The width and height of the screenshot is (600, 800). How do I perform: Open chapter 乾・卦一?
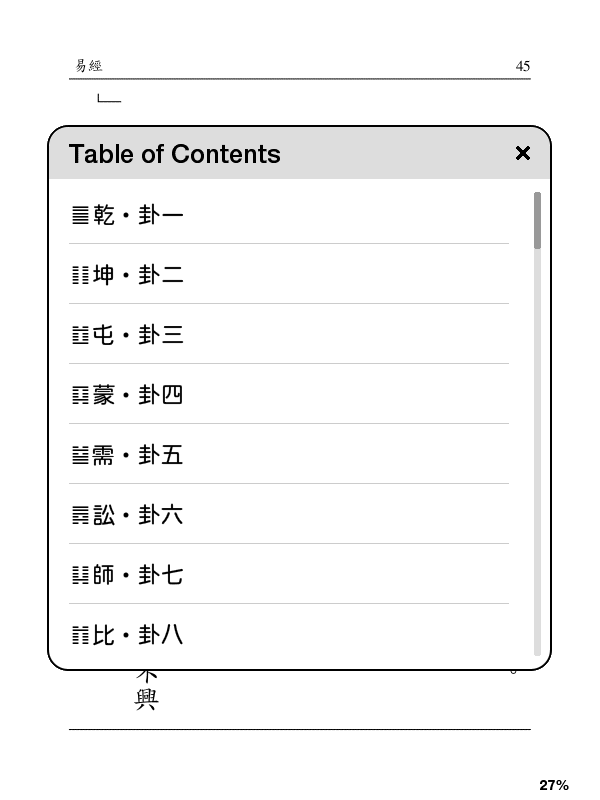[x=139, y=215]
